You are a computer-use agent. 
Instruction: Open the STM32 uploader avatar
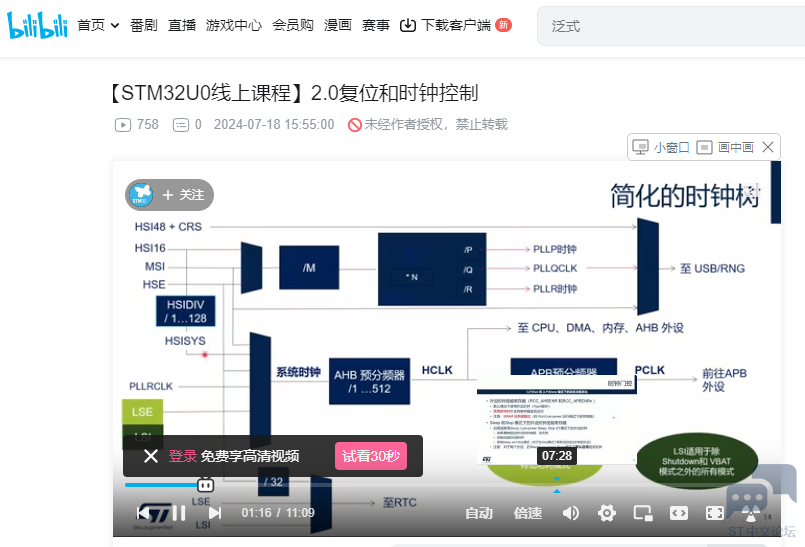141,195
